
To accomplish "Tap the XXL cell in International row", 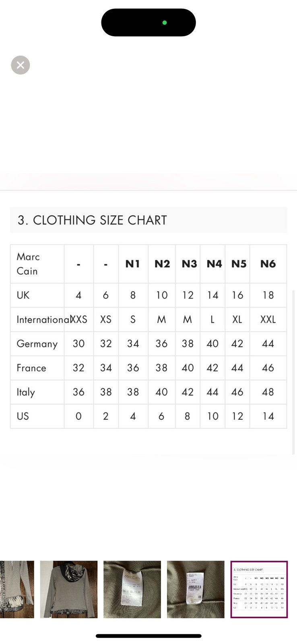I will tap(268, 320).
